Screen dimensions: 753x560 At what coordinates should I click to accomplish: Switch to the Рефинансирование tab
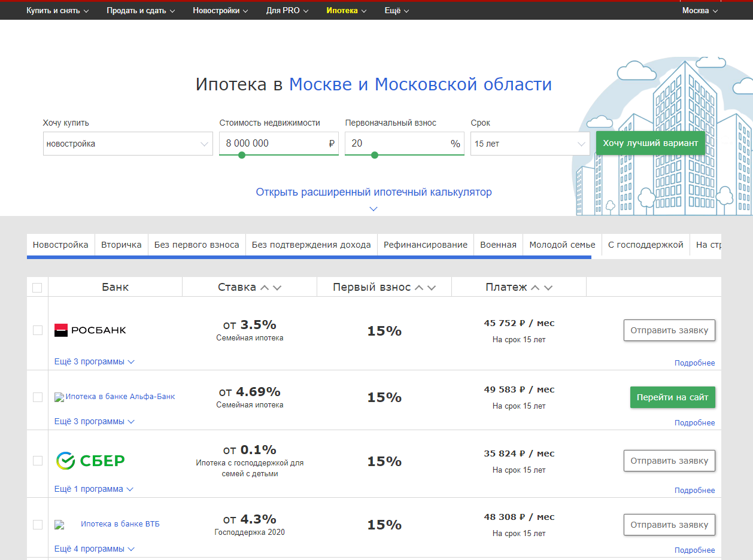point(426,245)
